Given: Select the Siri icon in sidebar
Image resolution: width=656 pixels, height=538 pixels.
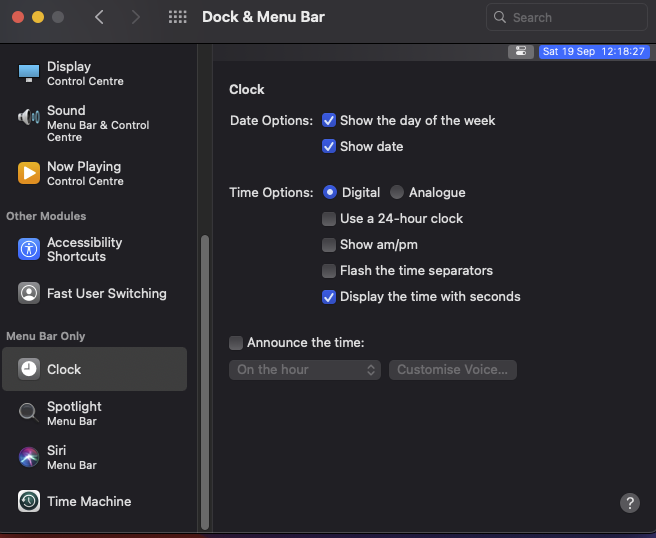Looking at the screenshot, I should click(x=29, y=456).
